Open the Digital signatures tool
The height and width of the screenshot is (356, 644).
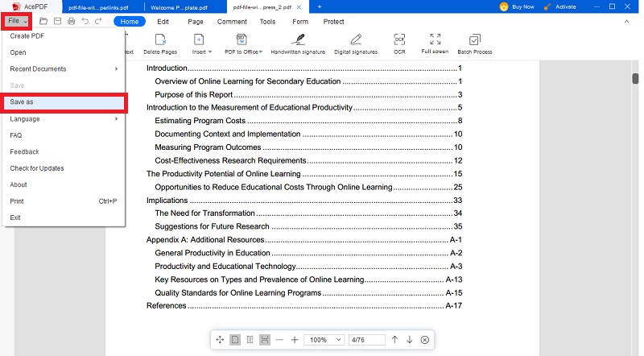(356, 44)
